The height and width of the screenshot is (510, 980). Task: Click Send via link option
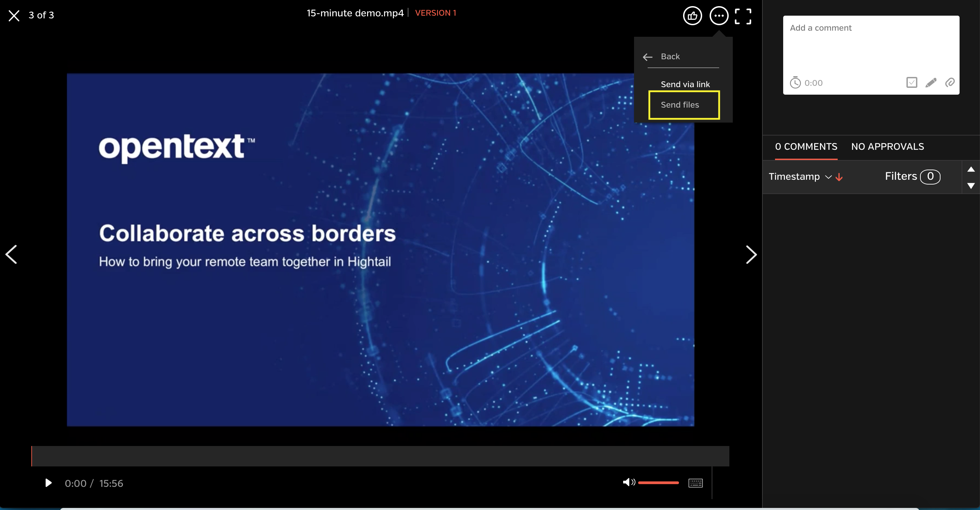(685, 84)
